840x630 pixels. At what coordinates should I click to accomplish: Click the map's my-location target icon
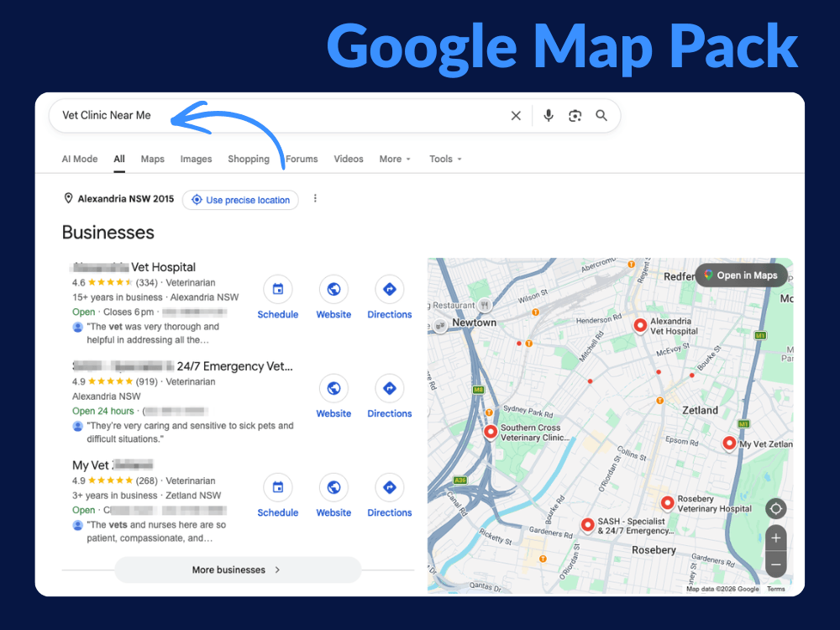pos(775,508)
